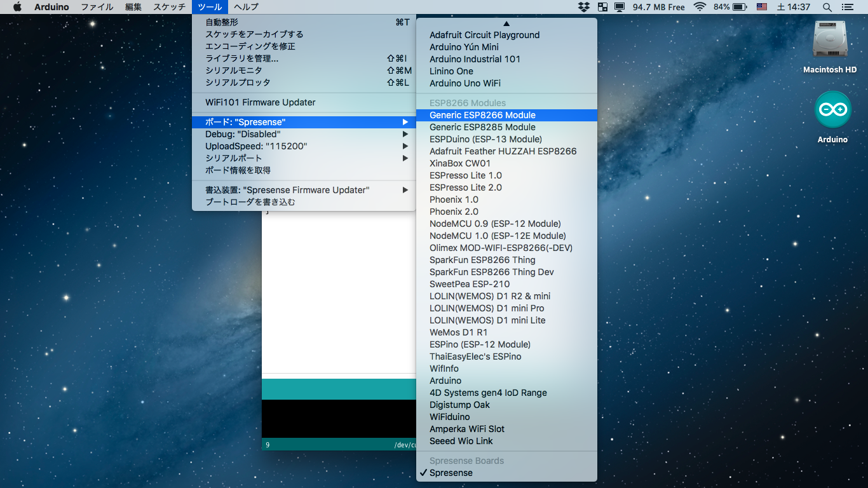The width and height of the screenshot is (868, 488).
Task: Click the AirPlay display icon
Action: (620, 7)
